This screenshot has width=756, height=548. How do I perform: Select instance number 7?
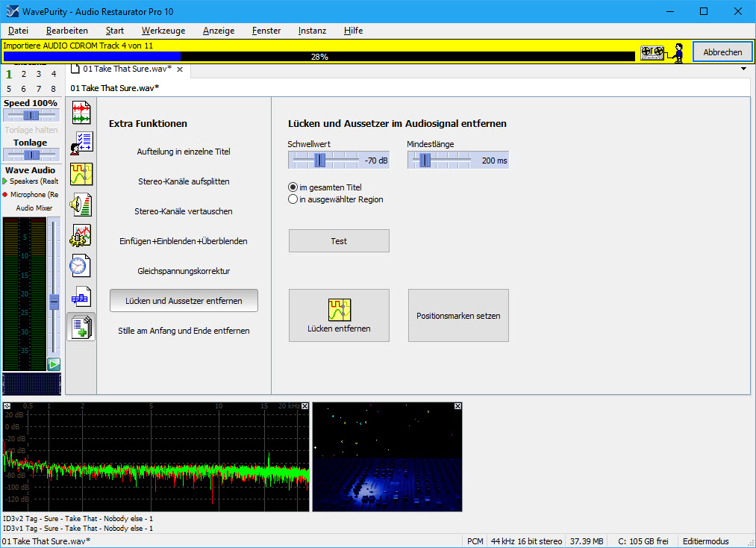point(39,89)
